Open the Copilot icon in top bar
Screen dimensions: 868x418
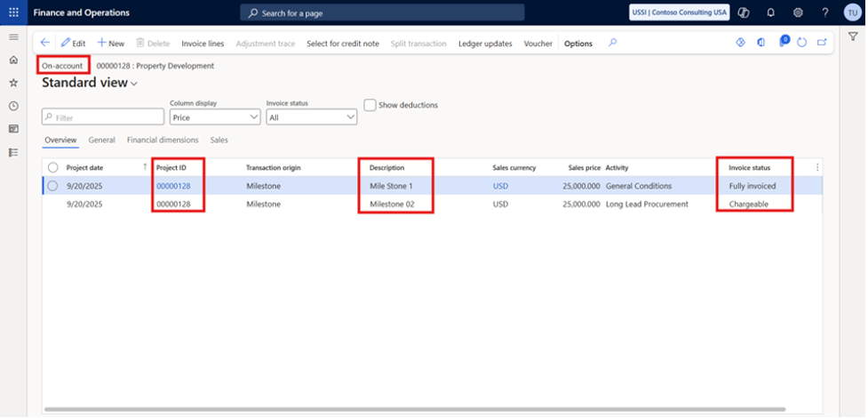point(745,12)
